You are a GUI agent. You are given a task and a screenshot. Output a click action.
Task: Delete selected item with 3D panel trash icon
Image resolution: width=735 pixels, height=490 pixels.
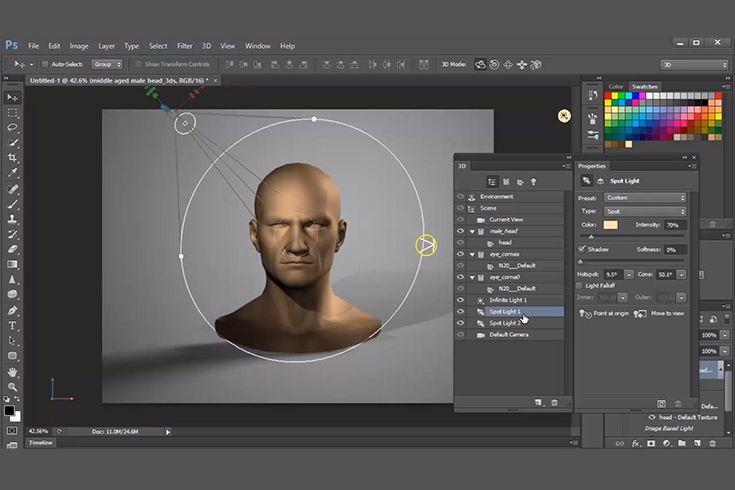tap(555, 402)
